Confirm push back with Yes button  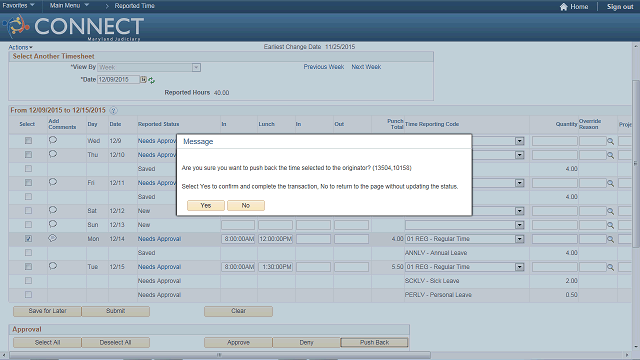(x=206, y=205)
